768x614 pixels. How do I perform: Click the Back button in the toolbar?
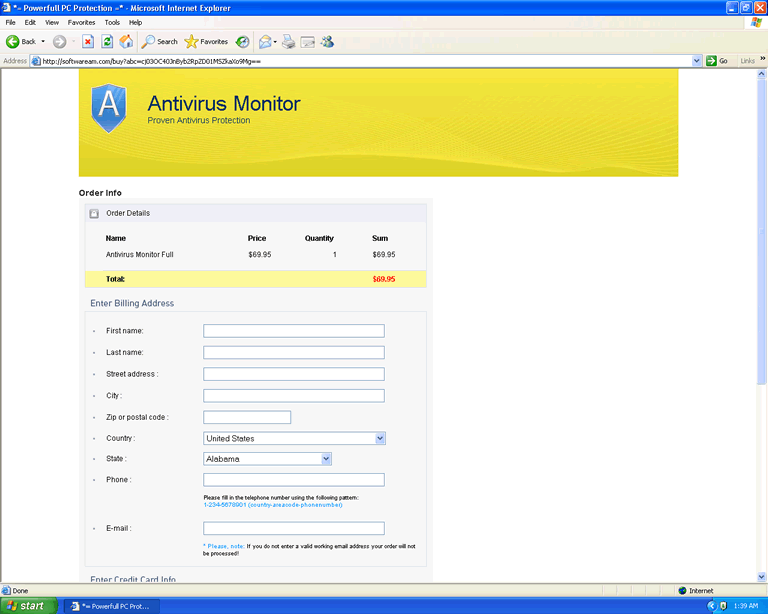coord(22,41)
